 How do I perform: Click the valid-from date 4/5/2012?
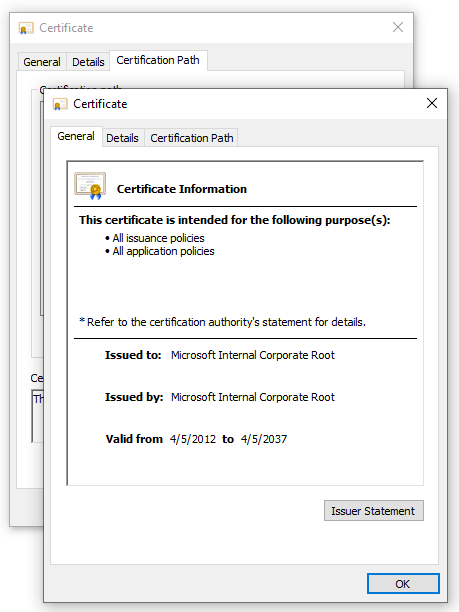coord(193,439)
